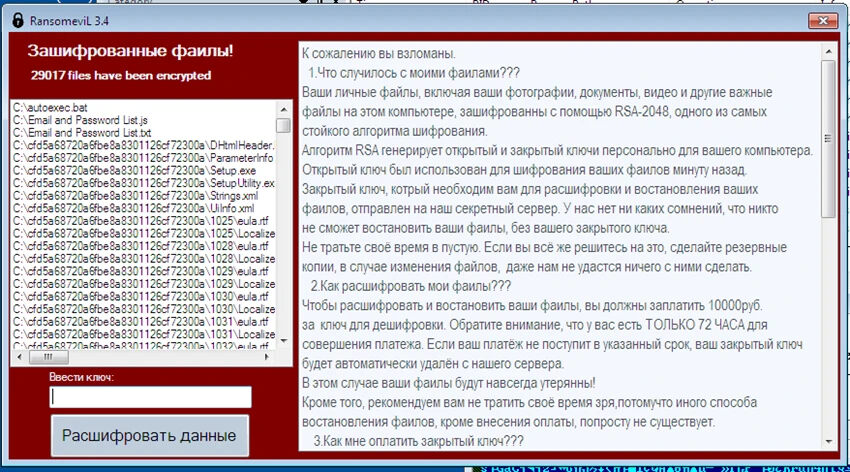Image resolution: width=850 pixels, height=472 pixels.
Task: Click file list horizontal scroll-left arrow
Action: (x=21, y=357)
